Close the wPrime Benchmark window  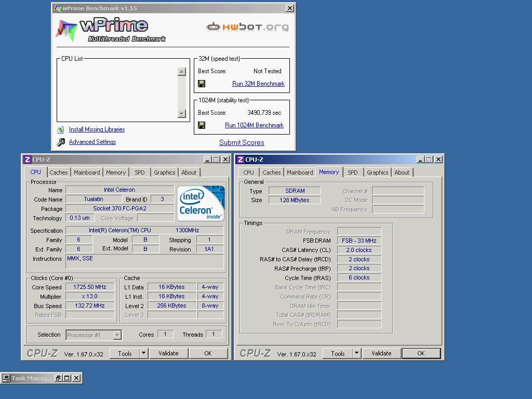(290, 8)
